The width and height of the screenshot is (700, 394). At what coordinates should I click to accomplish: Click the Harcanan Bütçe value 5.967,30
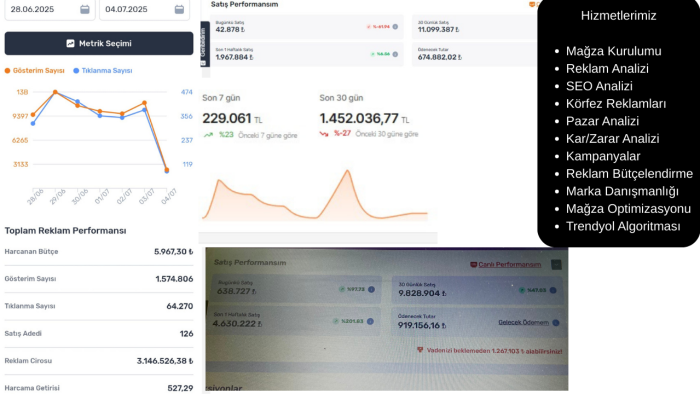pyautogui.click(x=174, y=252)
